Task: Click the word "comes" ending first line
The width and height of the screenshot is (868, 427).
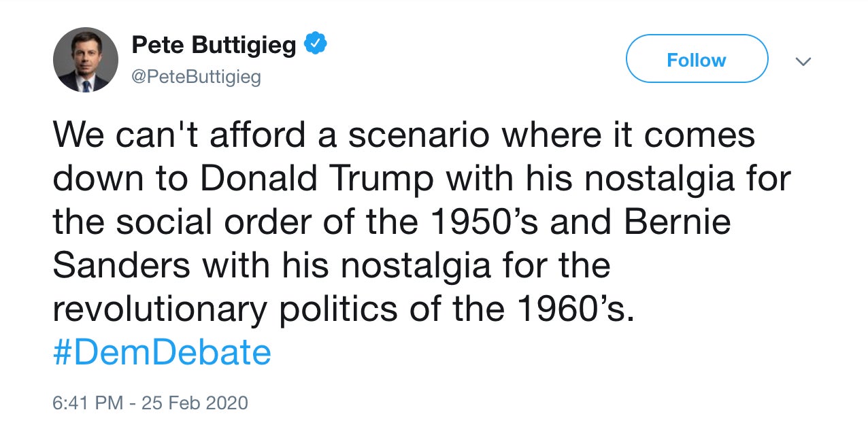Action: [699, 135]
